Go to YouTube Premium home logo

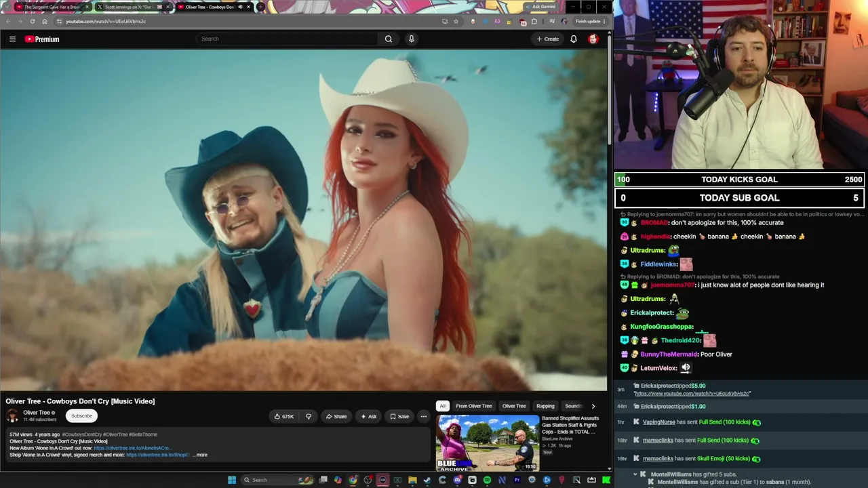42,39
